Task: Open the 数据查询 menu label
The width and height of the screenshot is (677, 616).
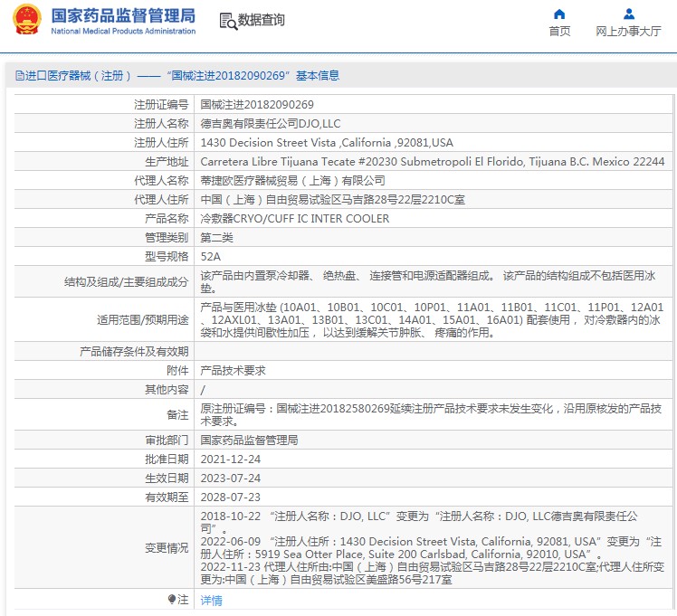Action: pos(262,20)
